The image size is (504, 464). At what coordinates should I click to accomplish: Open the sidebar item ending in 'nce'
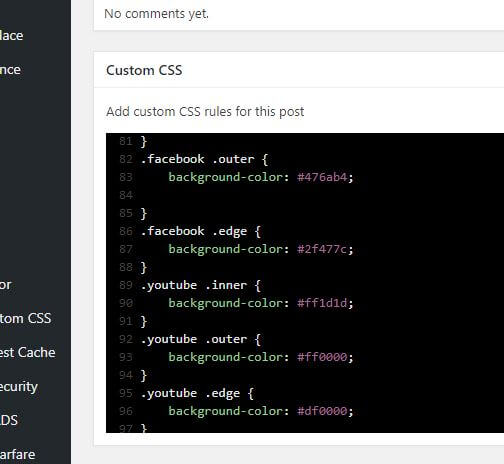point(10,70)
